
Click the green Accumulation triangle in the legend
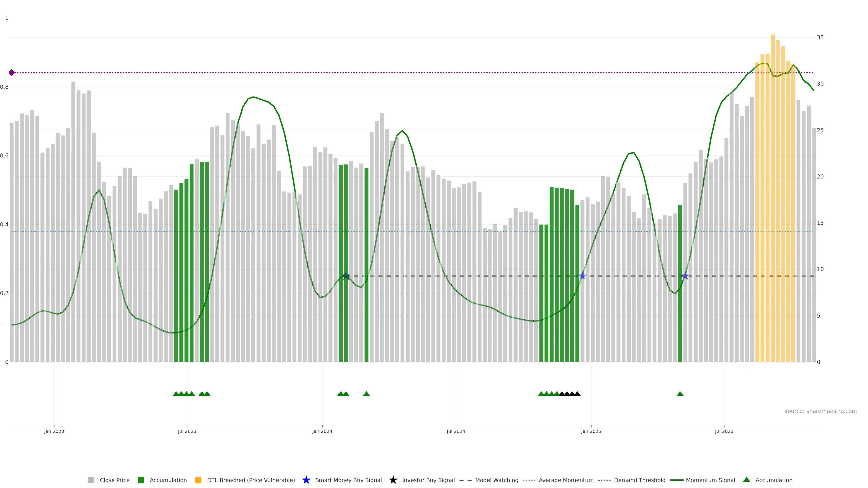coord(746,480)
